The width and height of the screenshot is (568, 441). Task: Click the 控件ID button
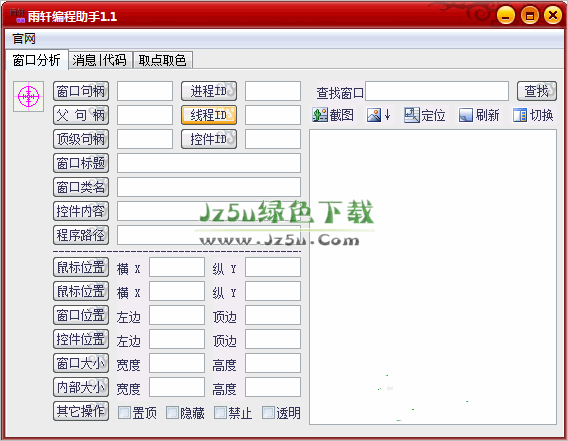point(209,139)
